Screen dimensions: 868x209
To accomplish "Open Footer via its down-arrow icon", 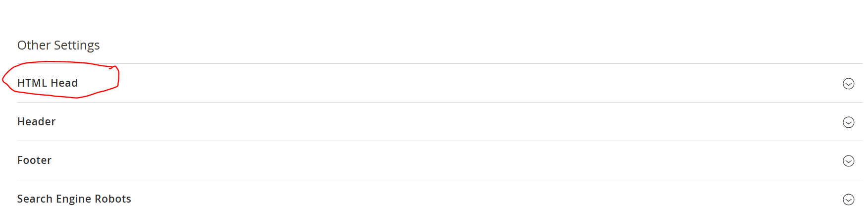I will point(848,161).
